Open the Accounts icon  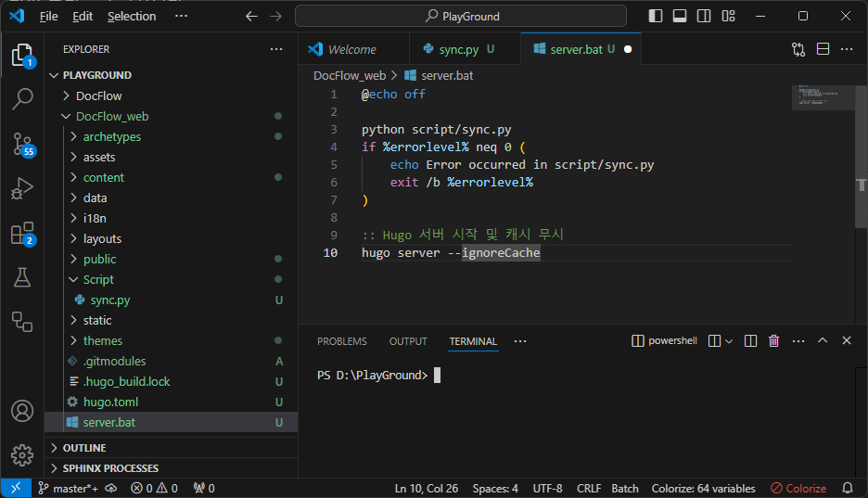[x=22, y=411]
